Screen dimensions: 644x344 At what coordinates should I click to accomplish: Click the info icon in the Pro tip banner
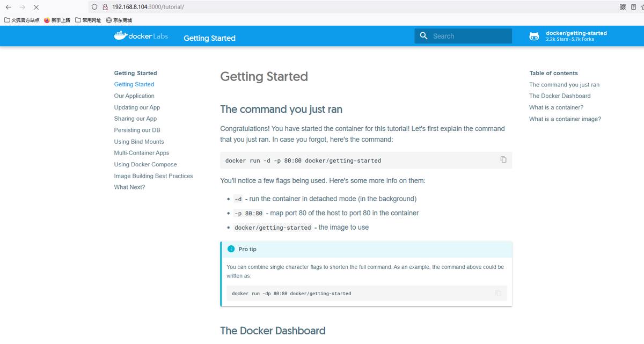pyautogui.click(x=230, y=249)
